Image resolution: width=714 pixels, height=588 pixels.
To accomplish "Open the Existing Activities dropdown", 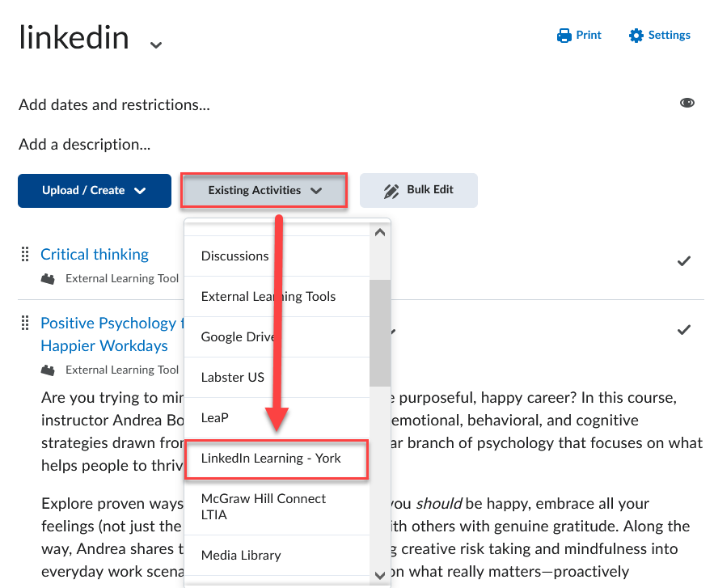I will click(x=264, y=190).
